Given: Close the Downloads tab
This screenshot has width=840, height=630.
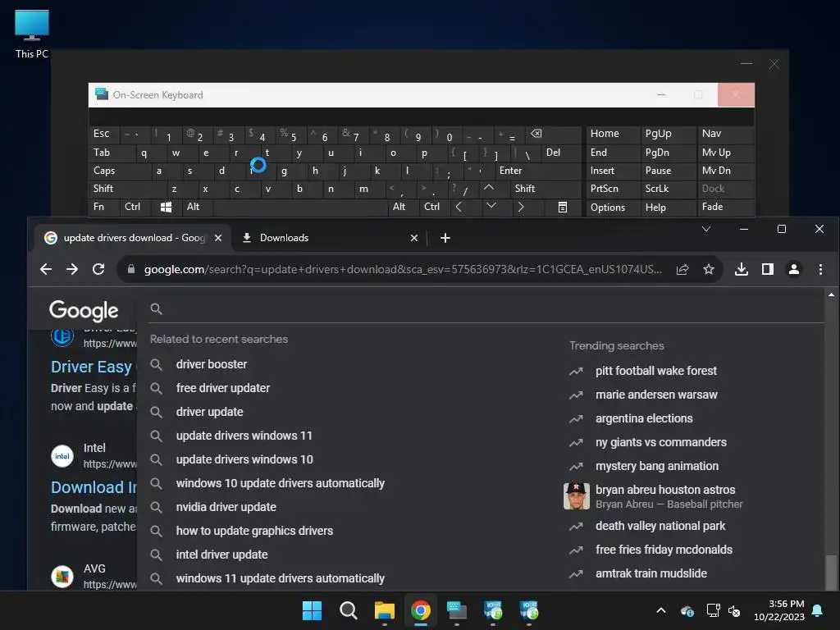Looking at the screenshot, I should click(414, 238).
